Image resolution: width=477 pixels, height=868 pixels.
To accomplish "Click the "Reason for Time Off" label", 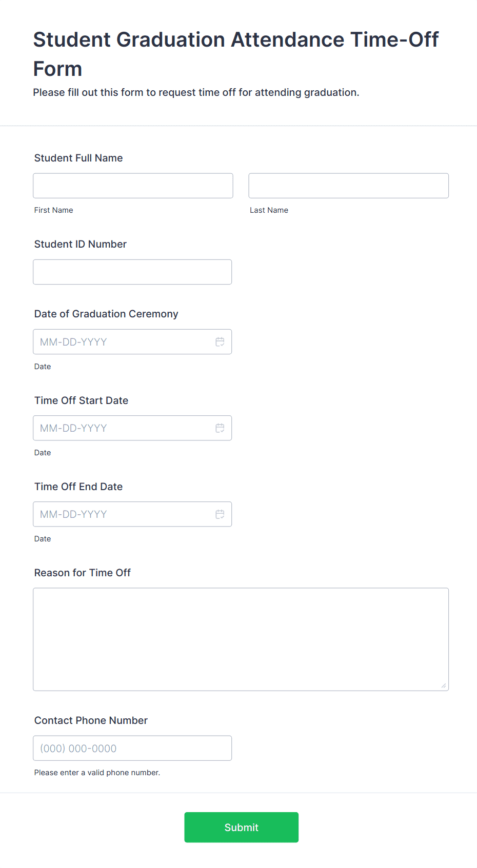I will coord(83,573).
